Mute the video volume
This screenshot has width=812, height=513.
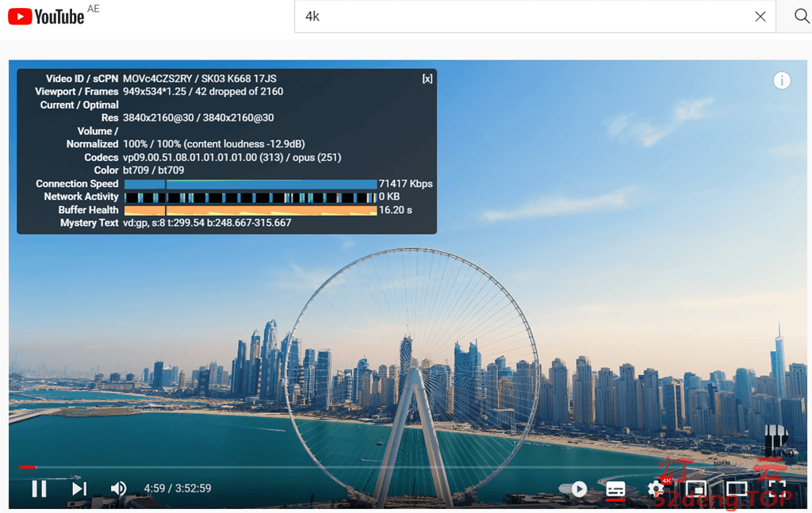(118, 488)
